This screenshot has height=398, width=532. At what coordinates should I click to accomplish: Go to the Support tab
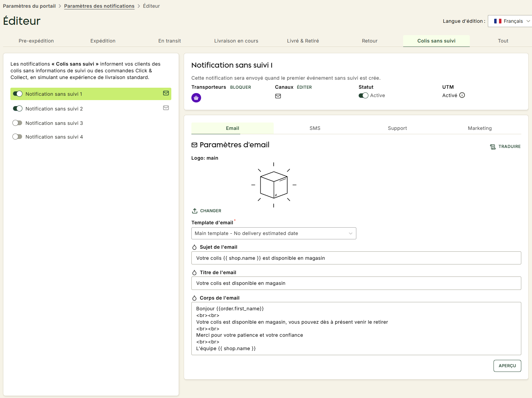[x=397, y=128]
